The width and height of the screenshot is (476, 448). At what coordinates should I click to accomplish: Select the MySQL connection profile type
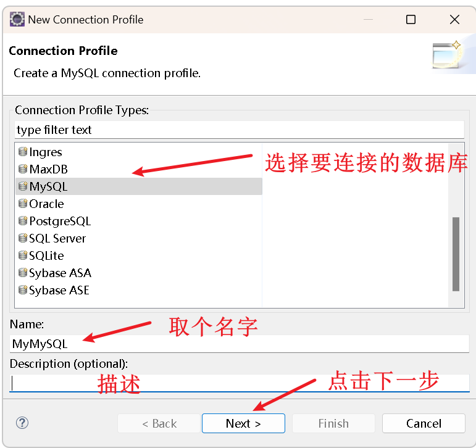pyautogui.click(x=139, y=186)
